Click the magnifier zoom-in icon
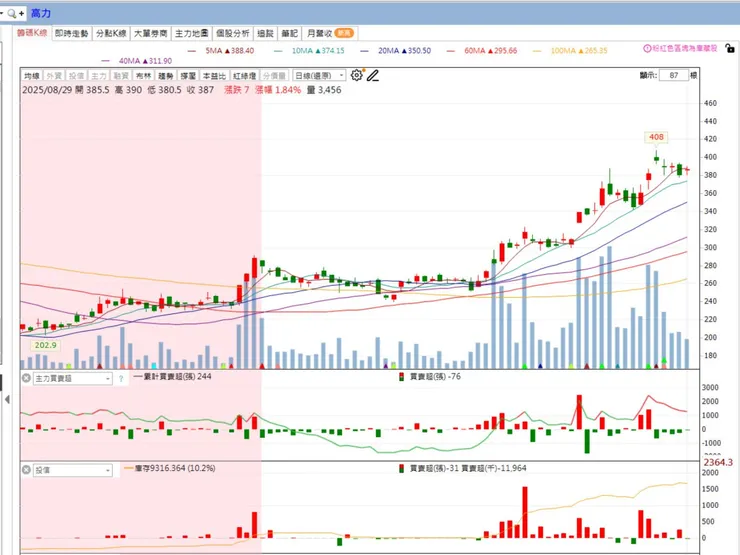The height and width of the screenshot is (555, 740). (x=11, y=14)
